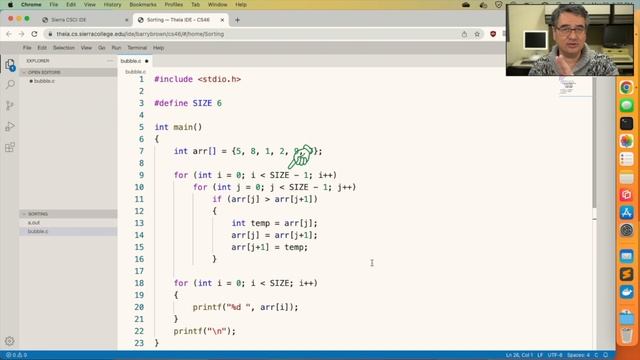Click the #define SIZE 6 code line
640x360 pixels.
pyautogui.click(x=188, y=103)
